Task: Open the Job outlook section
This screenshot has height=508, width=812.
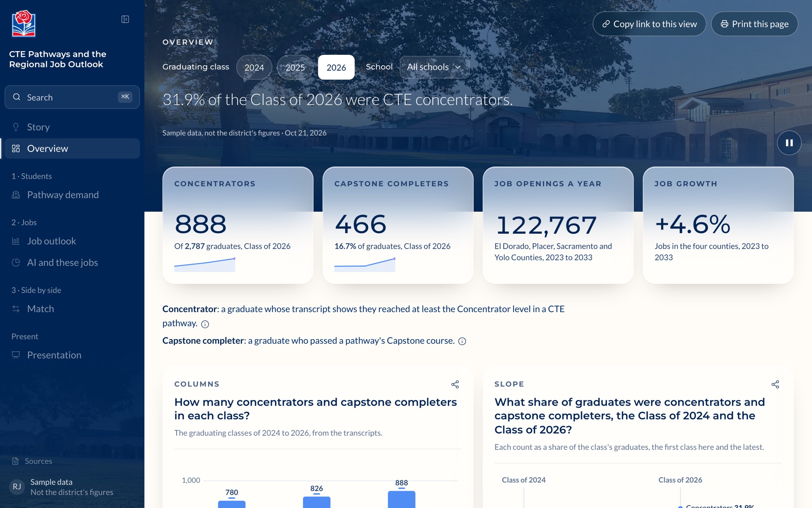Action: coord(72,241)
